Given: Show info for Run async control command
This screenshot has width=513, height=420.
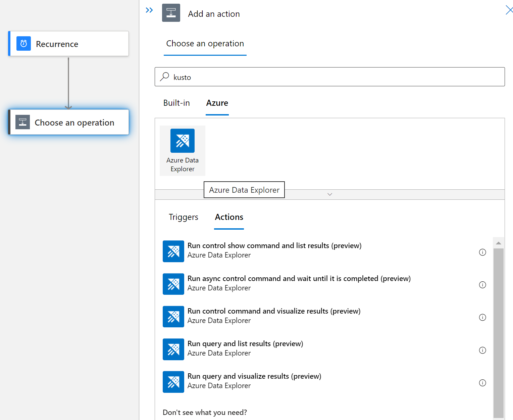Looking at the screenshot, I should click(x=482, y=285).
